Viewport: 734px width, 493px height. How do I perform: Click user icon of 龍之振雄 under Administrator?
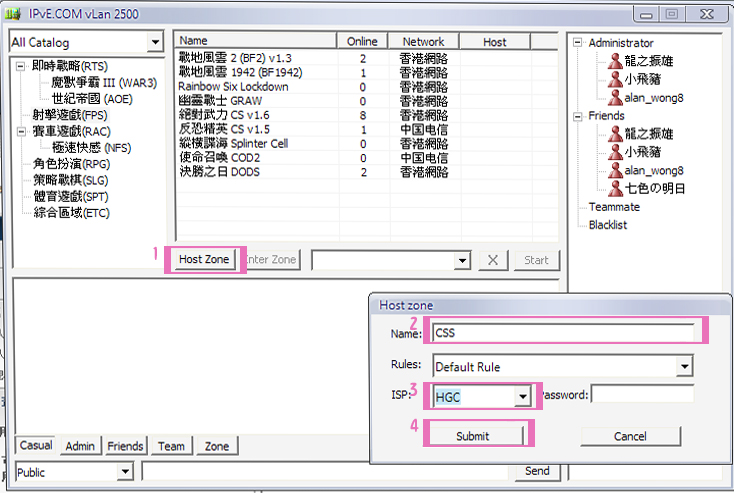tap(615, 60)
